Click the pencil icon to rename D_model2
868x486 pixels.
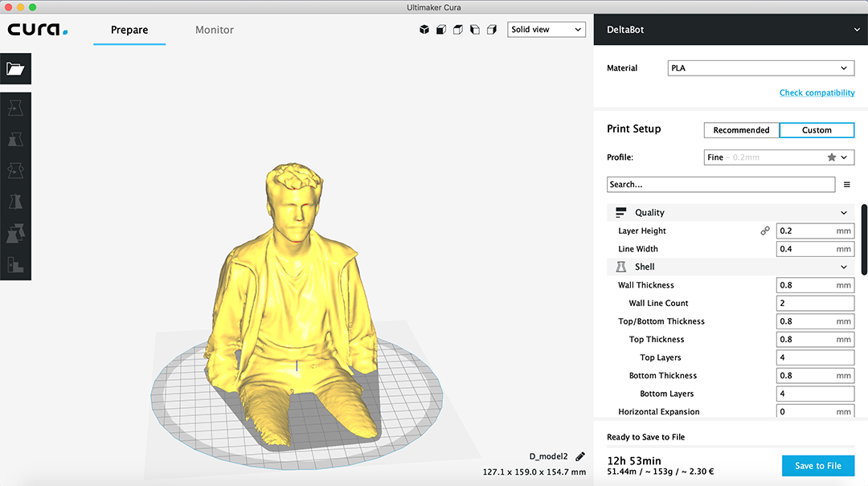click(580, 456)
